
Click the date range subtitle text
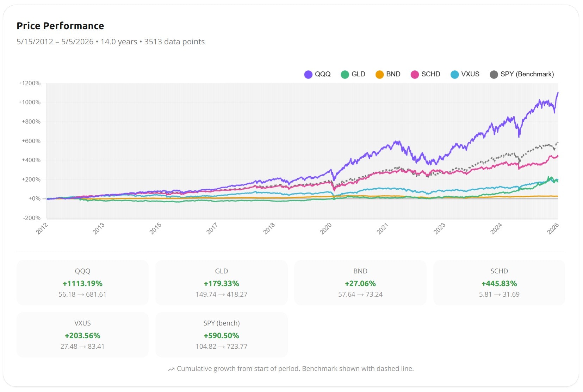111,42
